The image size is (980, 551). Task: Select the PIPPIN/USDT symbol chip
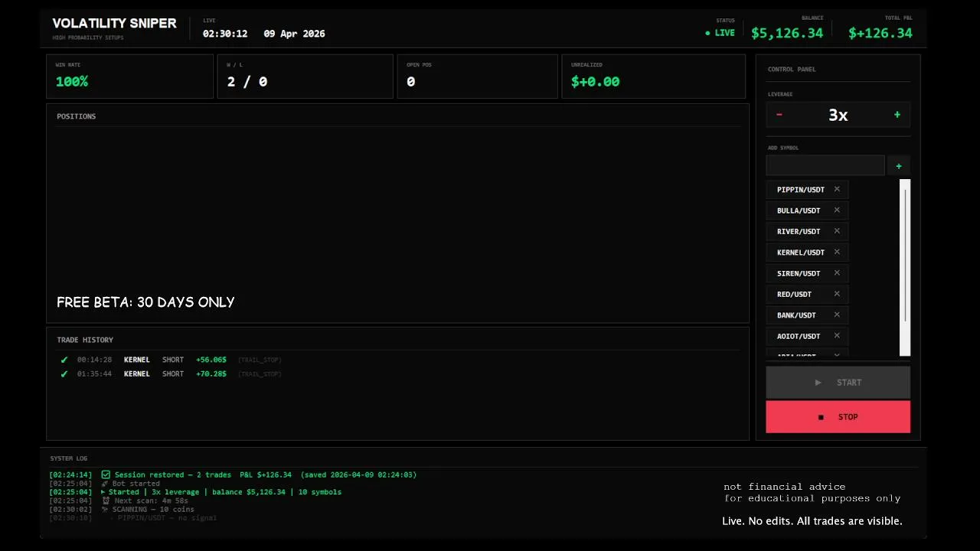pos(807,189)
